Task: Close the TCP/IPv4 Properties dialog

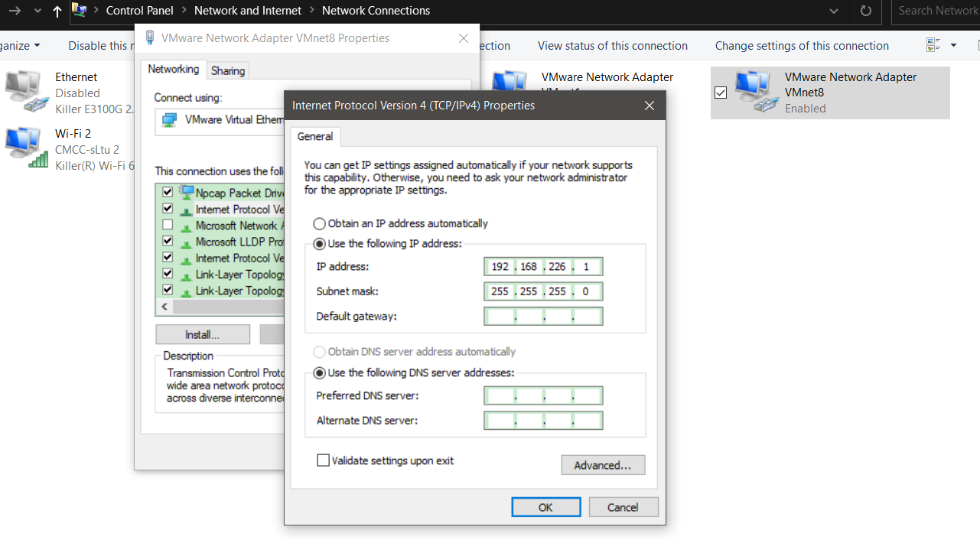Action: (x=650, y=106)
